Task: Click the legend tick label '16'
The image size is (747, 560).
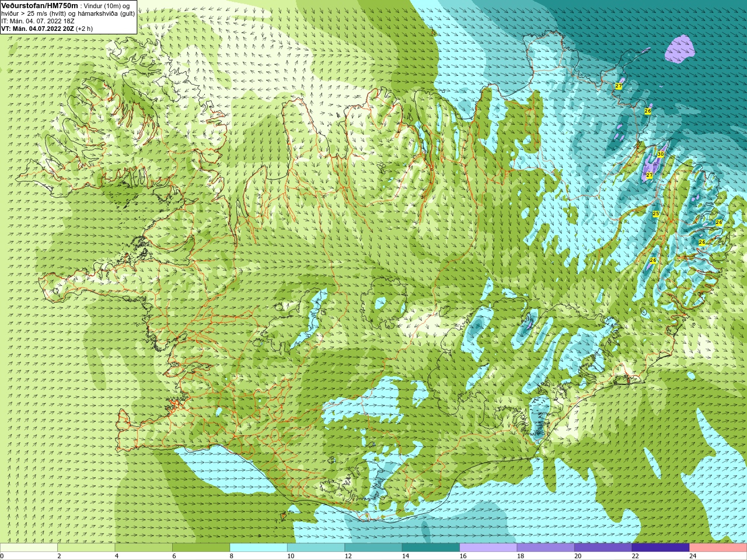Action: [463, 556]
